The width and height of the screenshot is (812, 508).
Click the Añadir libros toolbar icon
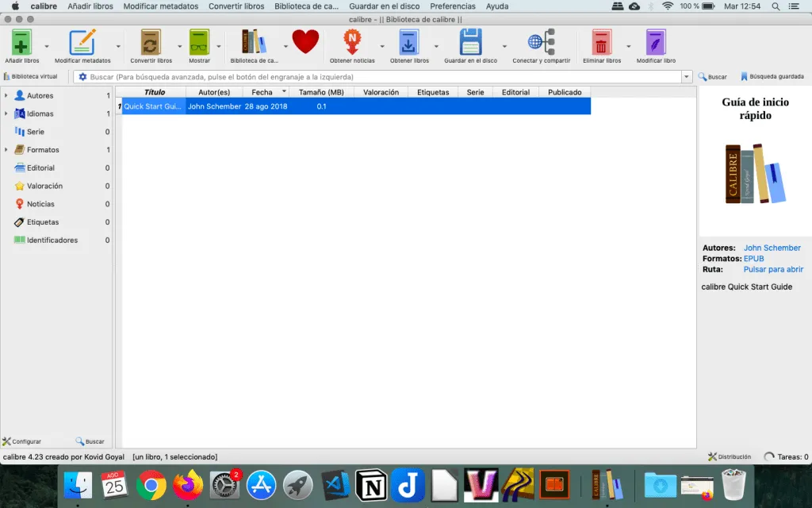21,43
